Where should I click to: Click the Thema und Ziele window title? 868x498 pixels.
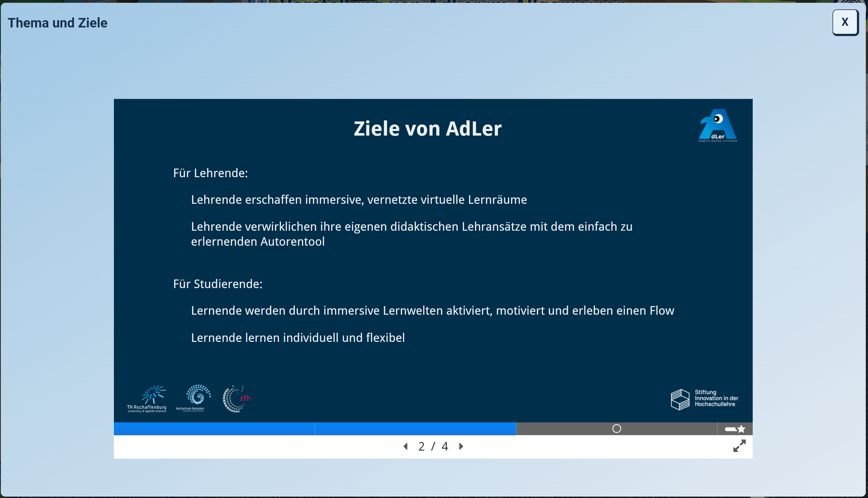(x=57, y=23)
